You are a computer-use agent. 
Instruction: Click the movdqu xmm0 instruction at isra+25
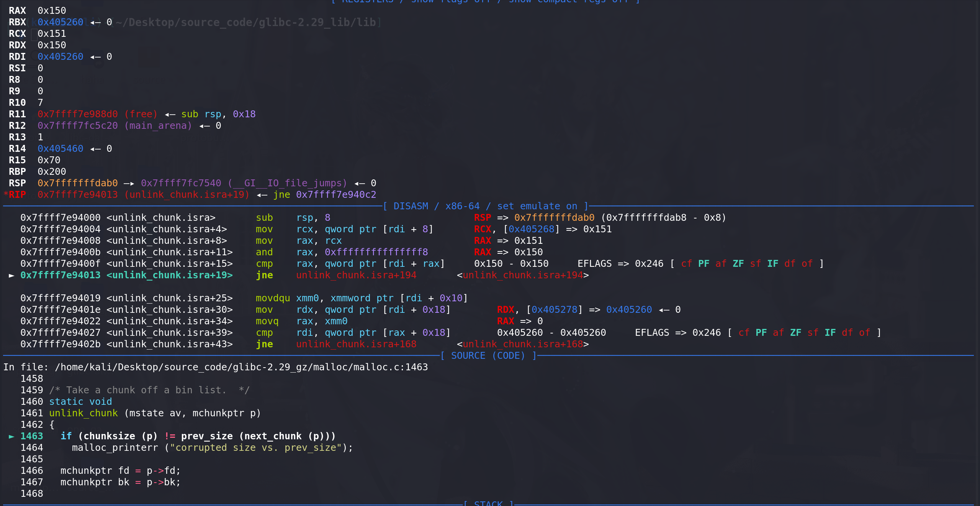click(x=362, y=298)
